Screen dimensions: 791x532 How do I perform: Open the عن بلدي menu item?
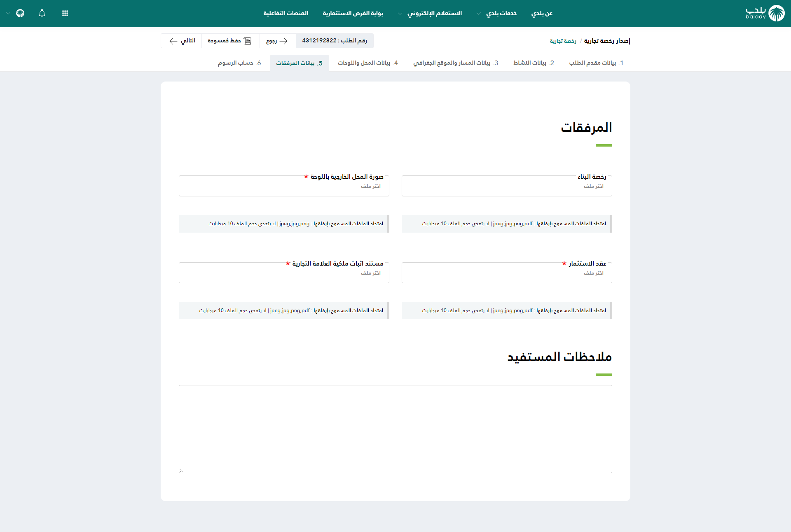542,14
